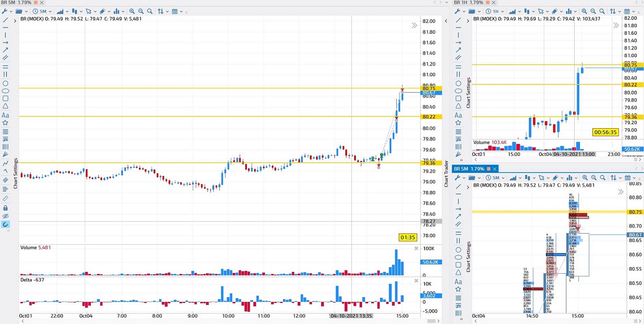Click the 80.22 yellow price level label in main chart

tap(431, 117)
